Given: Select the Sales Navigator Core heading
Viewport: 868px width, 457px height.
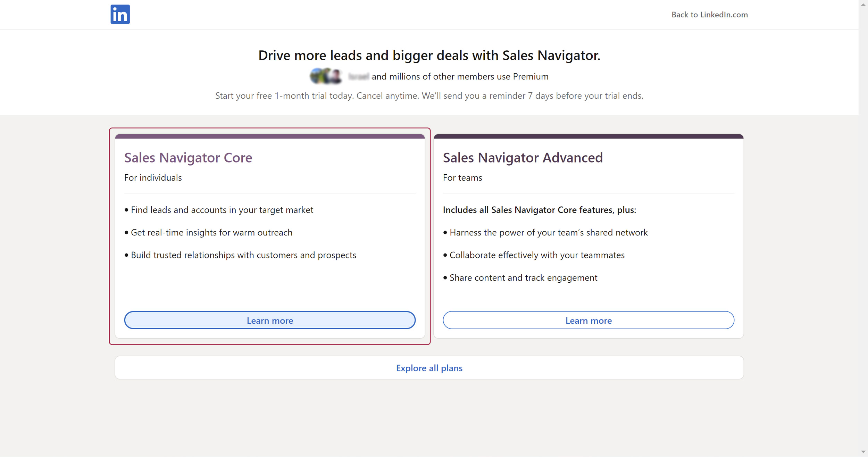Looking at the screenshot, I should (188, 158).
